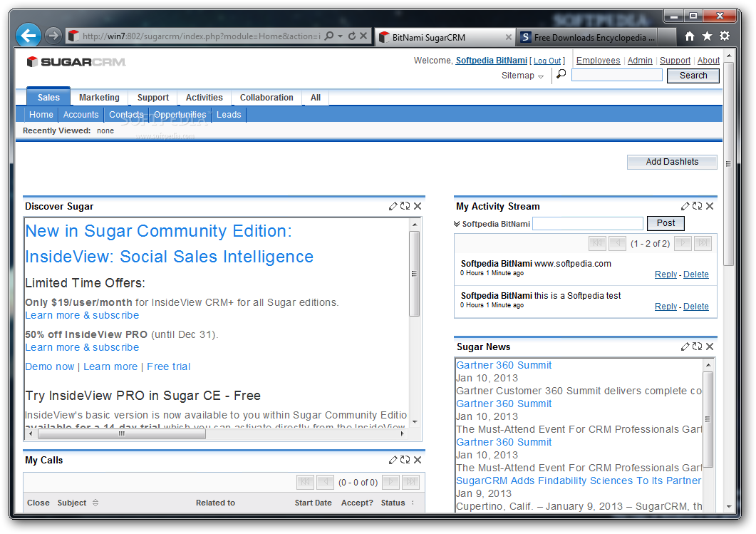
Task: Post to the activity stream
Action: [666, 223]
